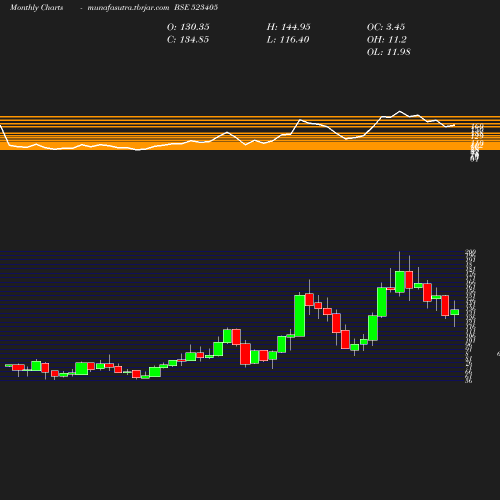Click the 'Monthly Charts' title text
The image size is (500, 500).
pyautogui.click(x=36, y=7)
